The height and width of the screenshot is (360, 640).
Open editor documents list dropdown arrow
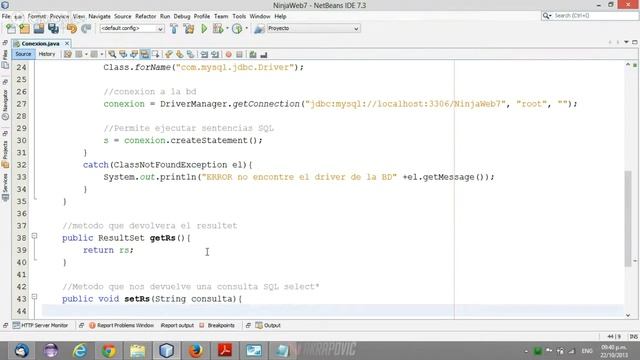[x=627, y=42]
